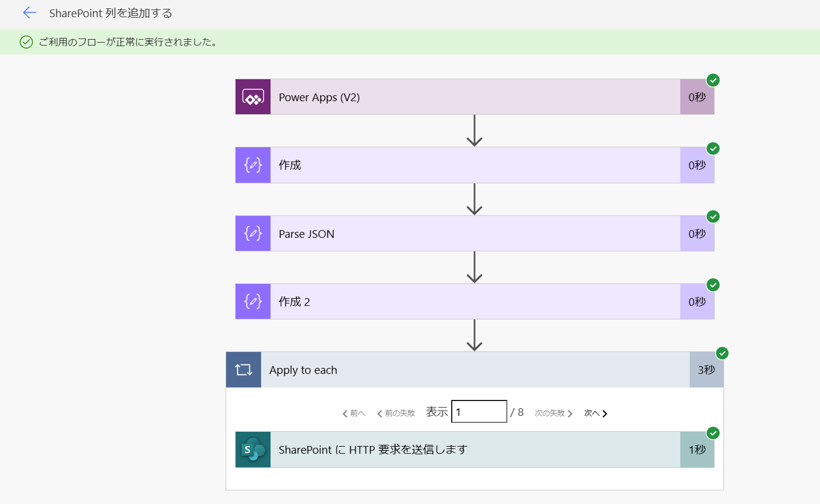820x504 pixels.
Task: Click the iteration number input showing 1
Action: click(x=479, y=412)
